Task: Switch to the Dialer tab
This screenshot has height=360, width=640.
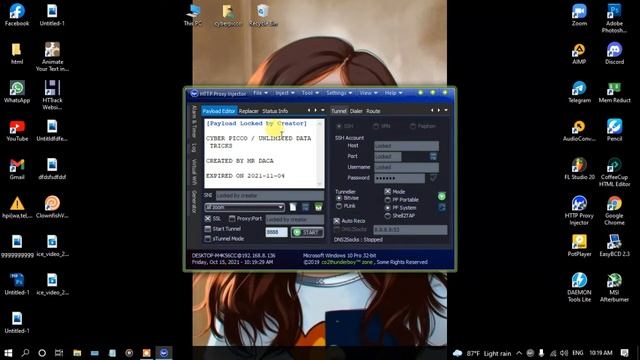Action: pyautogui.click(x=356, y=111)
